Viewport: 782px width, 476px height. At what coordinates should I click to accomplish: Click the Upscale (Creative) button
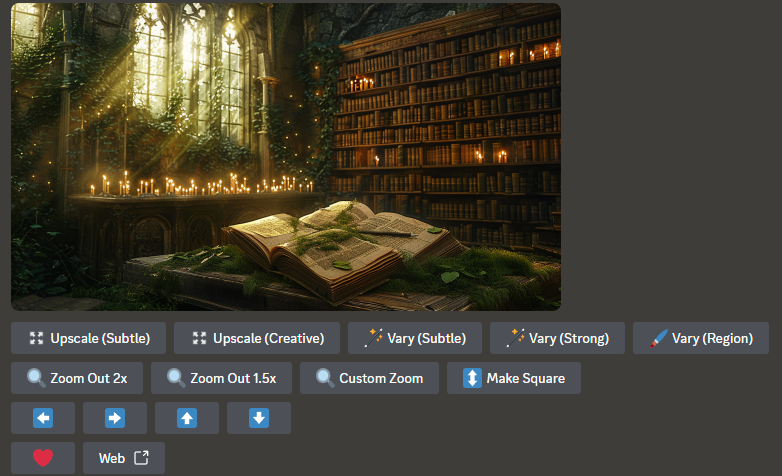coord(257,338)
